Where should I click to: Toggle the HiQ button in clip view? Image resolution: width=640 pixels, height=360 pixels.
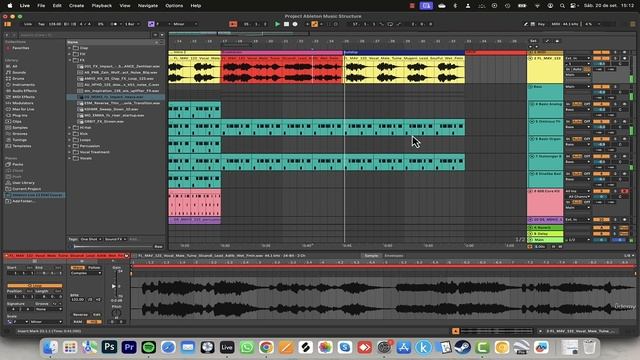tap(94, 322)
